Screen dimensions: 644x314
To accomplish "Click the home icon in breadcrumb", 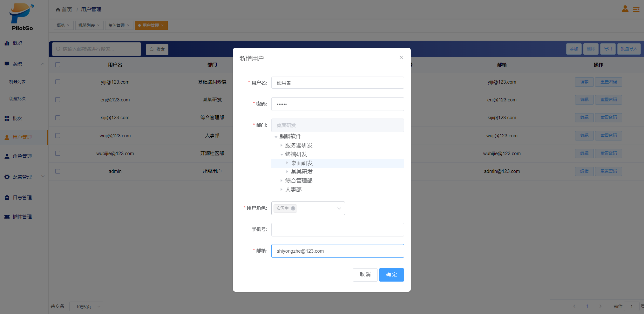I will tap(58, 10).
